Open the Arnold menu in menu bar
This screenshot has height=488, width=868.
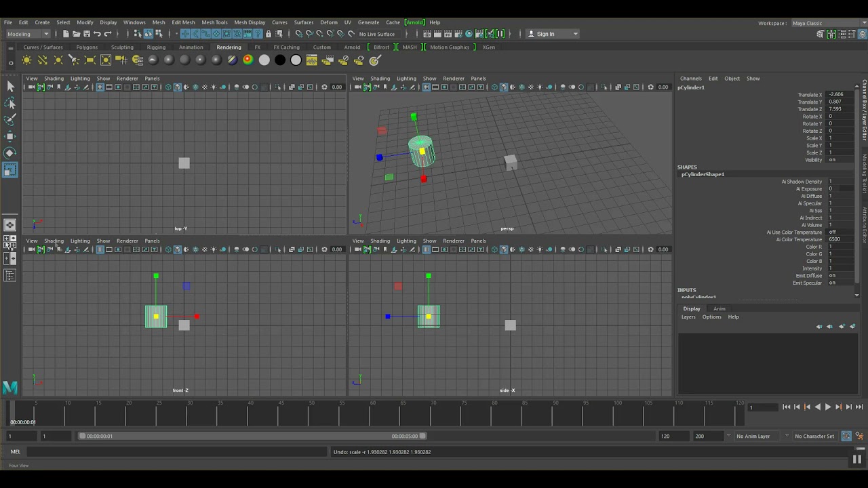pyautogui.click(x=414, y=22)
